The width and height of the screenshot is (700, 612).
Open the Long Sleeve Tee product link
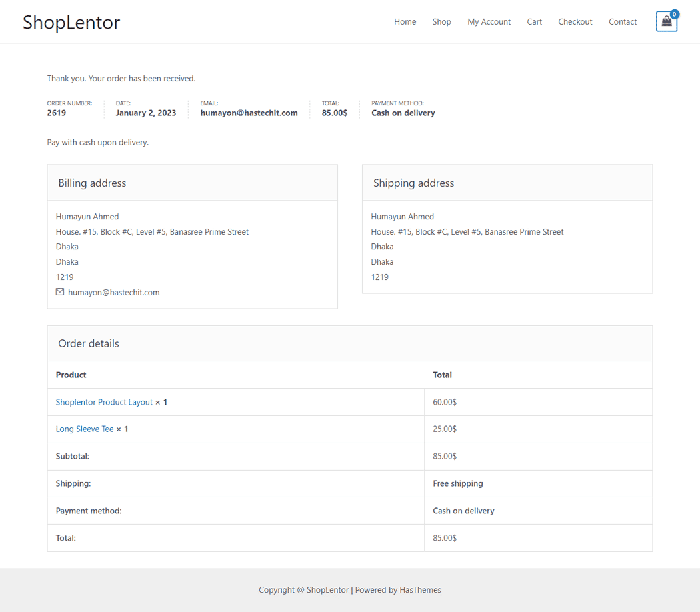[x=85, y=429]
